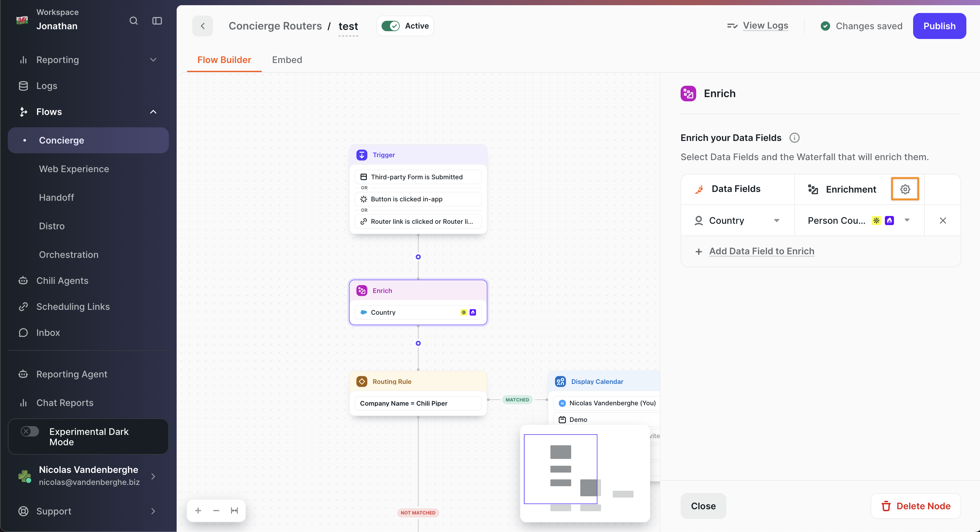Zoom out on the flow canvas

point(216,511)
